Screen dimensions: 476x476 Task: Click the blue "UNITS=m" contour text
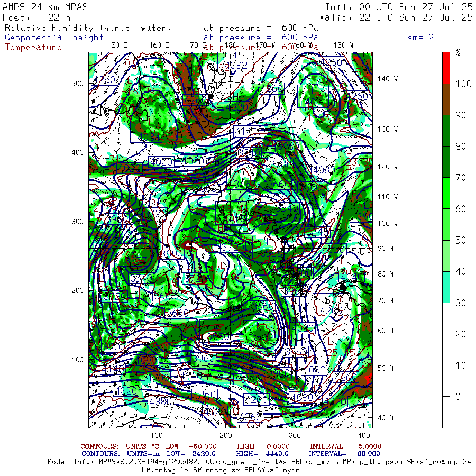[x=143, y=454]
